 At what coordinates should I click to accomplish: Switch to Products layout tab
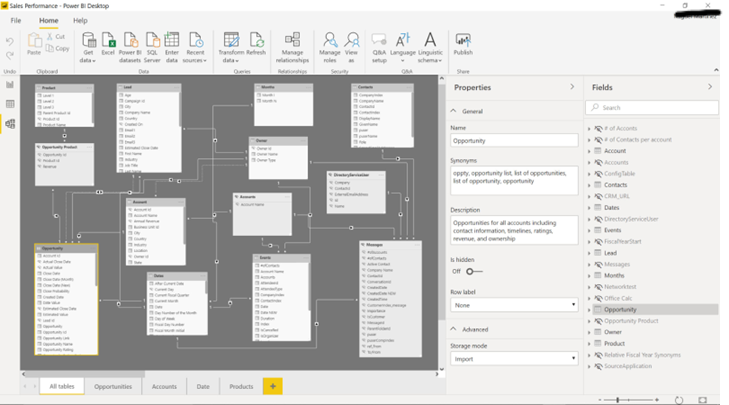tap(241, 386)
